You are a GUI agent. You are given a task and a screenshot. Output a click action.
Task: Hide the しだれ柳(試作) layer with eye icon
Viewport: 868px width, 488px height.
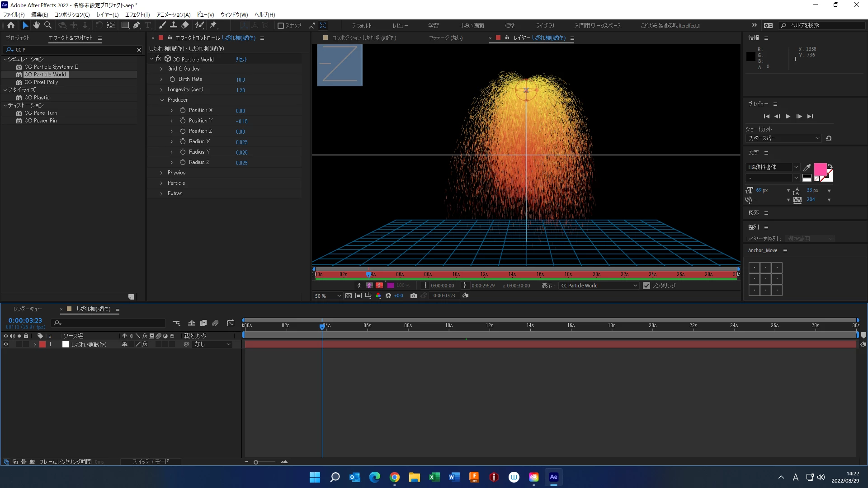point(6,344)
